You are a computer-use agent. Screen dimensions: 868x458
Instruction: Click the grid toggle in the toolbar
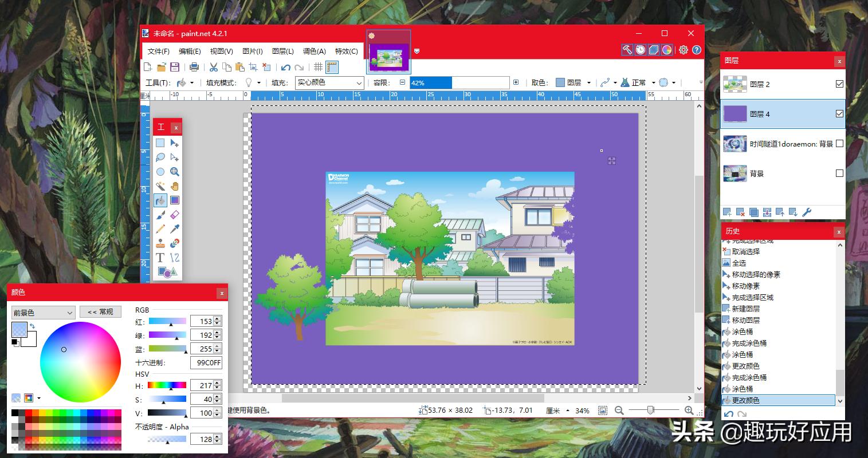319,67
